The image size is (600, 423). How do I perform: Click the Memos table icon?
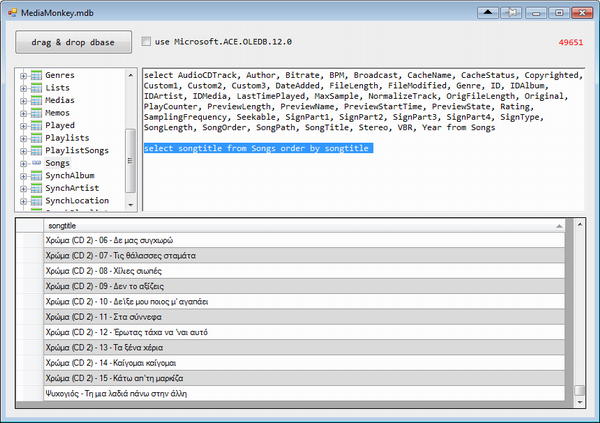click(36, 113)
